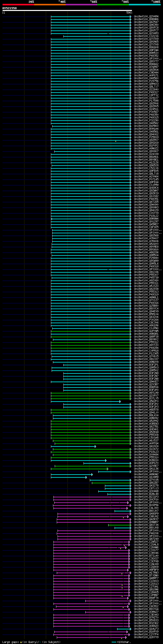Select the UniRef100_P25890 label

146,258
